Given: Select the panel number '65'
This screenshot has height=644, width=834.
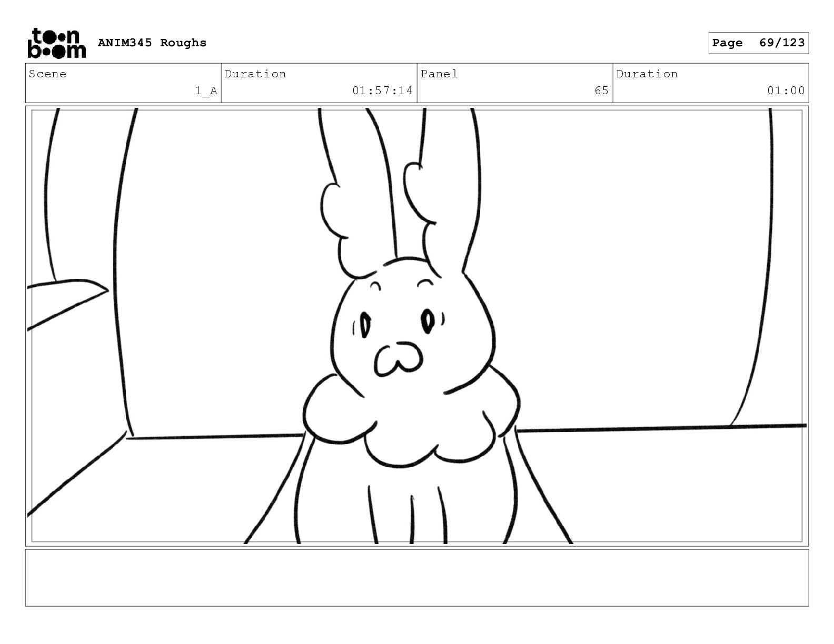Looking at the screenshot, I should point(601,90).
